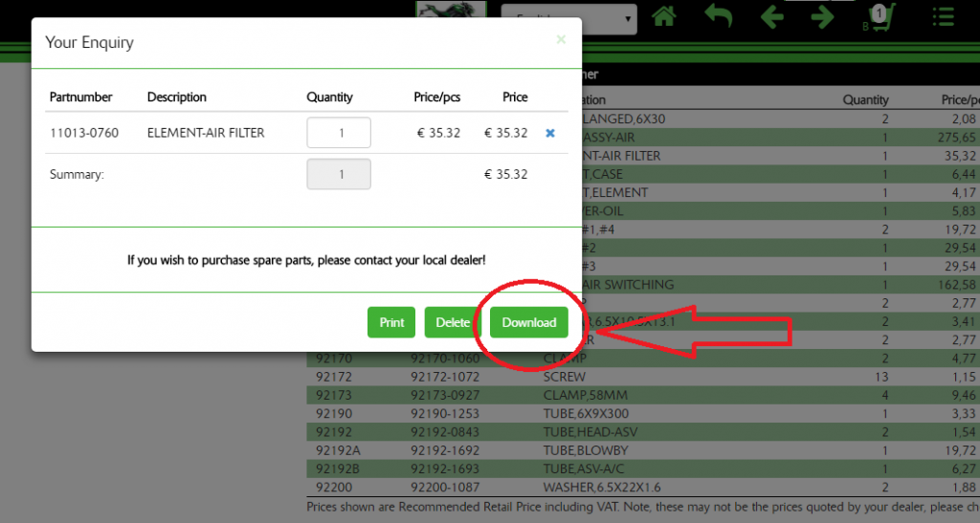Screen dimensions: 980x523
Task: Open the list menu icon at top right
Action: point(943,17)
